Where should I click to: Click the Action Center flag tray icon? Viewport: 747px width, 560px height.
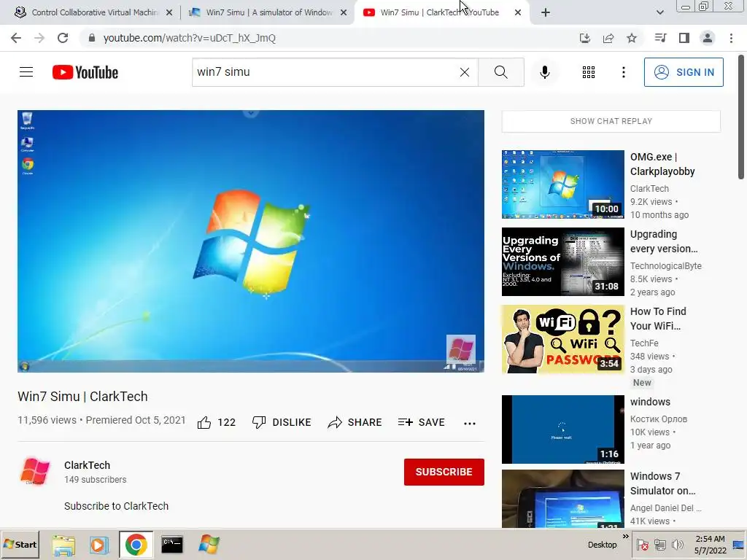click(642, 545)
